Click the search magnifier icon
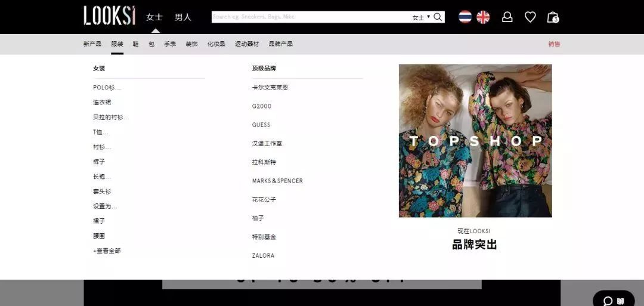Screen dimensions: 644x306 [x=438, y=17]
